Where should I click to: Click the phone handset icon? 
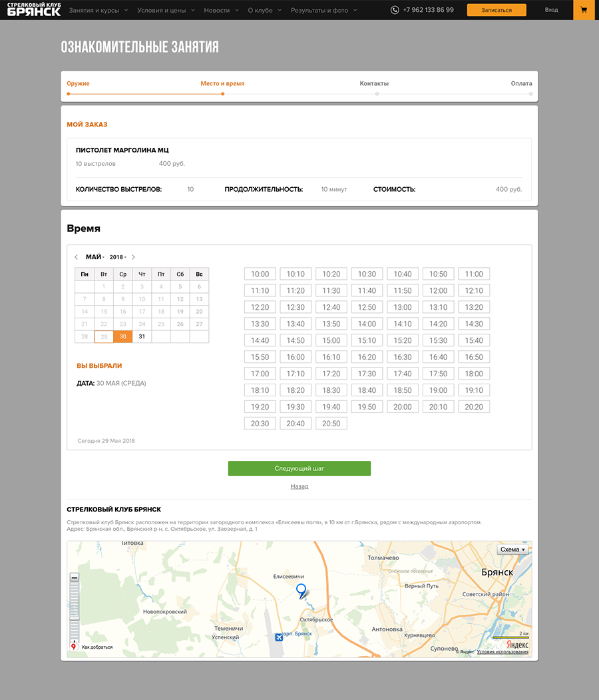395,10
